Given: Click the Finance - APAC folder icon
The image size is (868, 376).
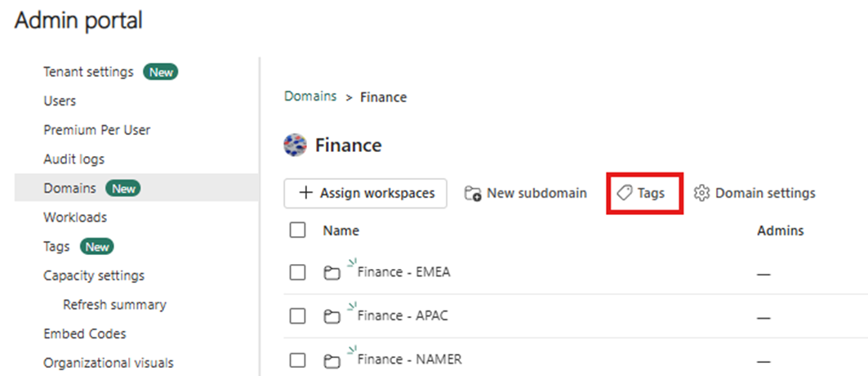Looking at the screenshot, I should (332, 316).
